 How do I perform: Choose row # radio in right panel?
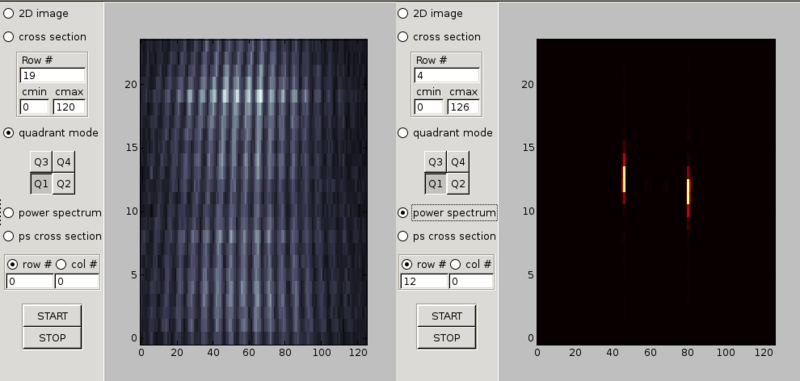click(x=407, y=264)
